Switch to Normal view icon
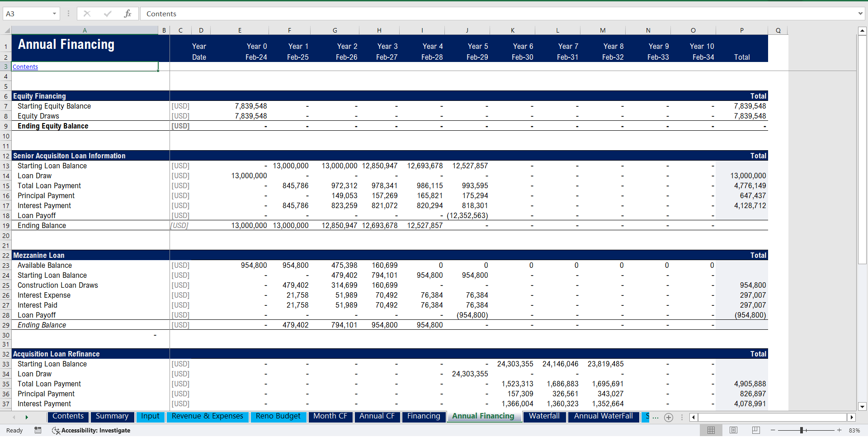Screen dimensions: 868x437 [711, 430]
